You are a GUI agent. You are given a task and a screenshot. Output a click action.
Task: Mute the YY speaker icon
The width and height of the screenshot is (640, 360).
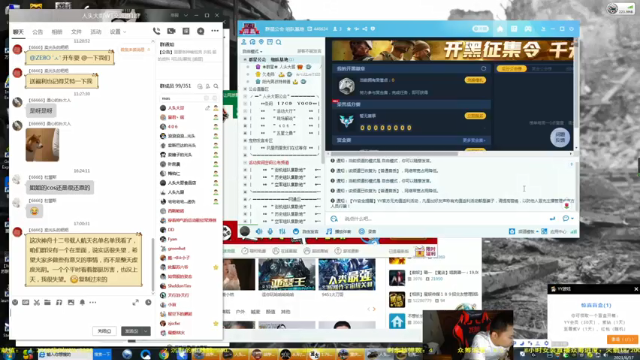pos(259,231)
